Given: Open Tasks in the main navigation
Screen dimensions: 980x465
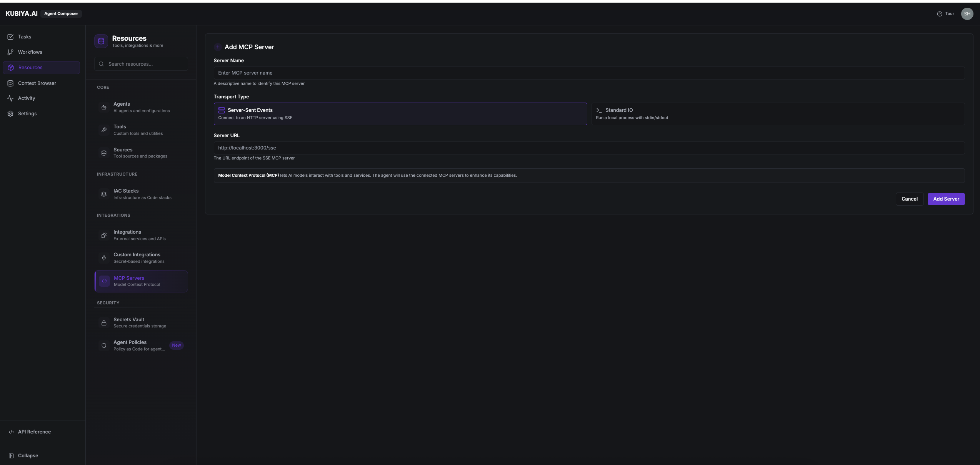Looking at the screenshot, I should point(41,37).
